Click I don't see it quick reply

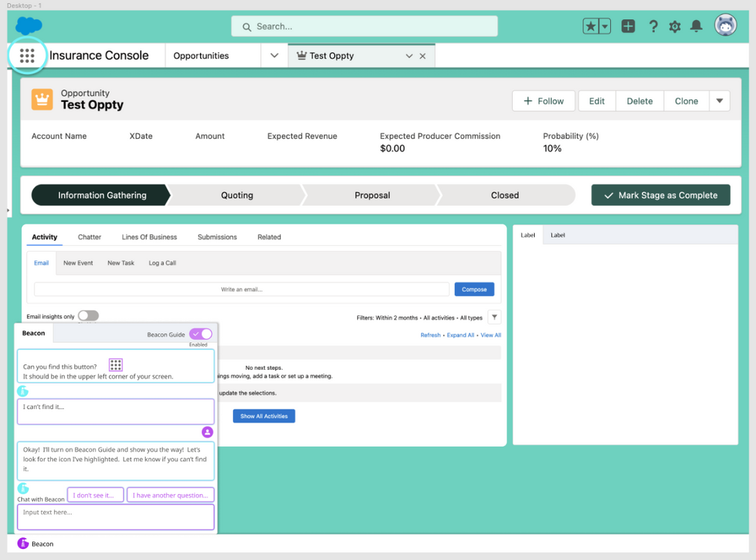point(96,495)
